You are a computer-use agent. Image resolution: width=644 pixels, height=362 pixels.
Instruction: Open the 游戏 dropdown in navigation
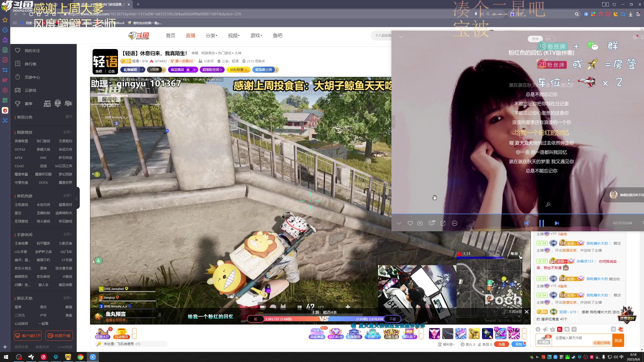pyautogui.click(x=256, y=35)
